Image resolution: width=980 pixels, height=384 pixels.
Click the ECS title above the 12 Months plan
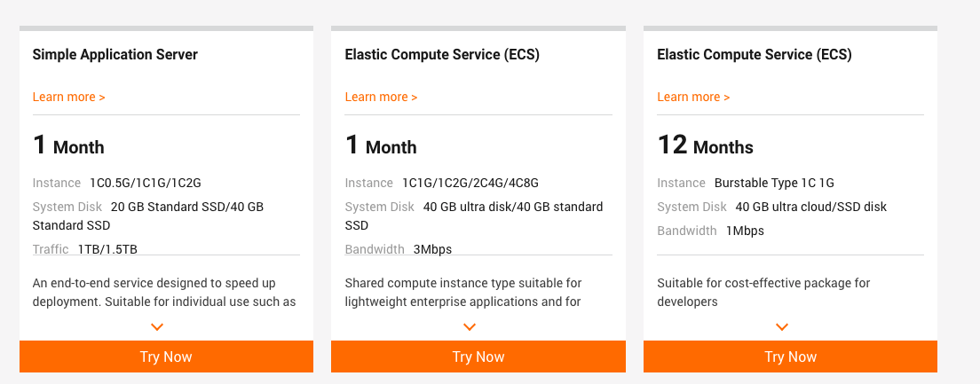coord(755,55)
